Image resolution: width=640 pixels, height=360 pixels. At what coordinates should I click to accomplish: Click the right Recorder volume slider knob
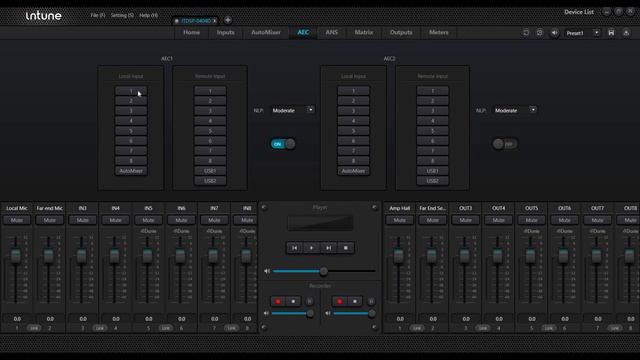click(x=372, y=313)
